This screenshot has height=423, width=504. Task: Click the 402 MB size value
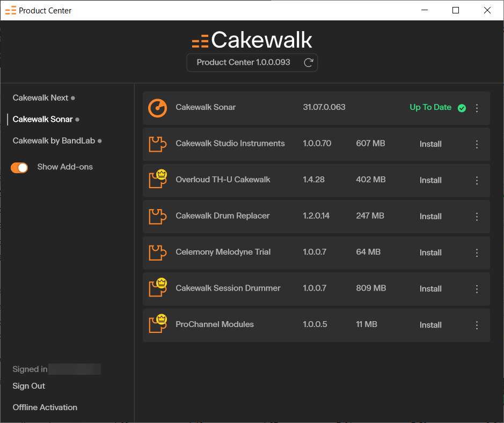coord(370,180)
